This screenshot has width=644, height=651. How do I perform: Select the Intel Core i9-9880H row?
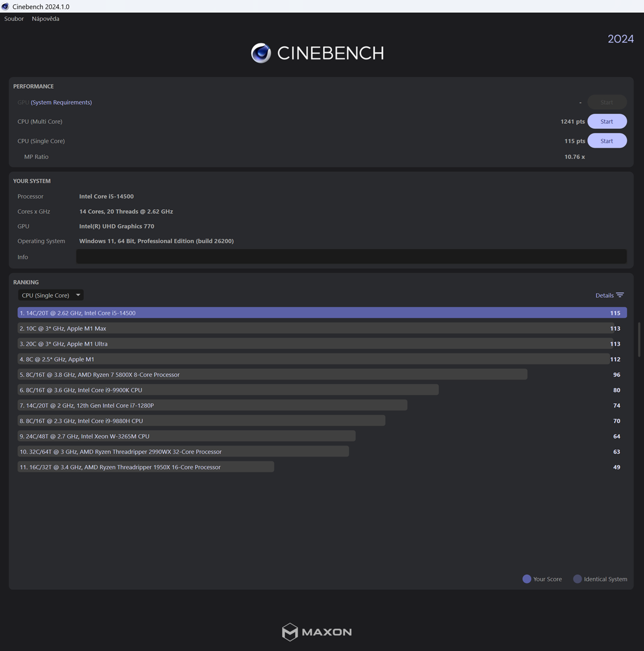click(x=322, y=421)
